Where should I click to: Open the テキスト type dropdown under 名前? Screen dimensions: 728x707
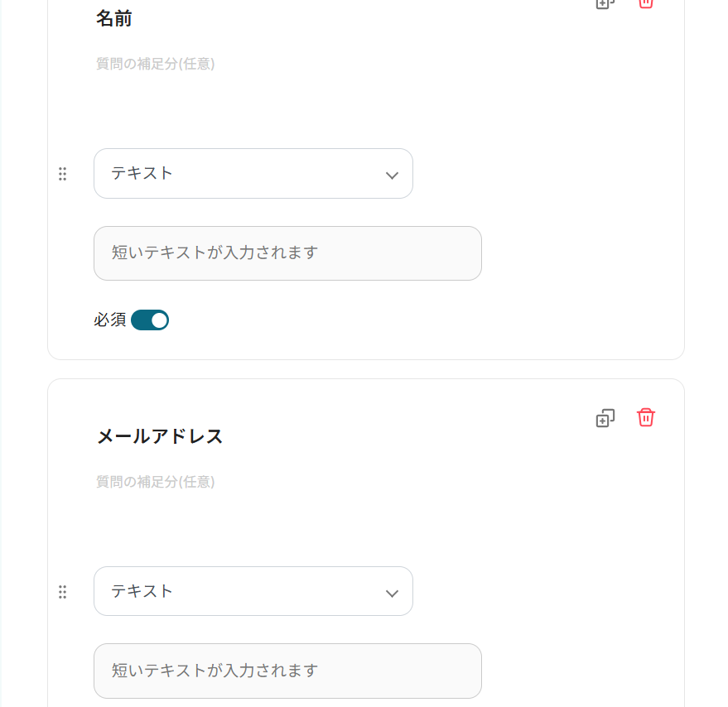(253, 174)
